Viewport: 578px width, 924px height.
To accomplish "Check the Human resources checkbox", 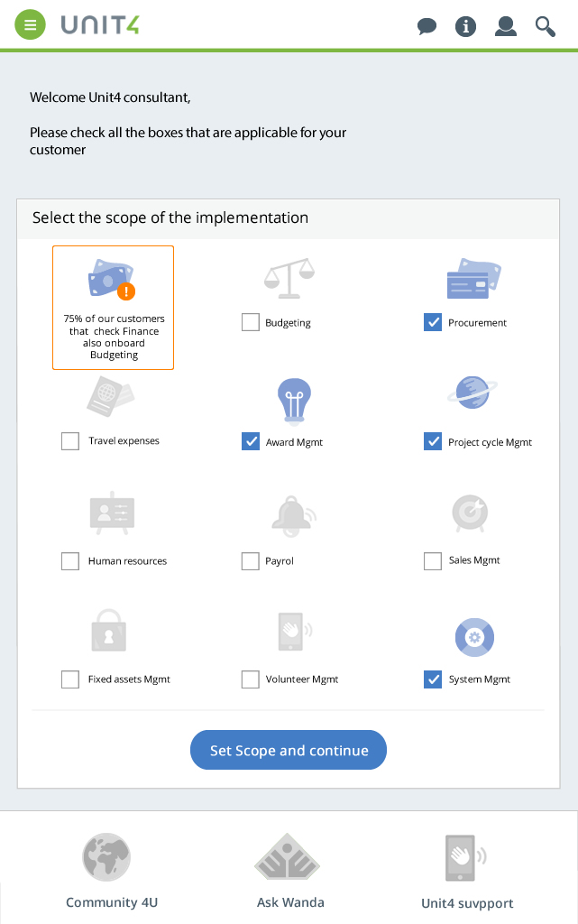I will [x=70, y=561].
